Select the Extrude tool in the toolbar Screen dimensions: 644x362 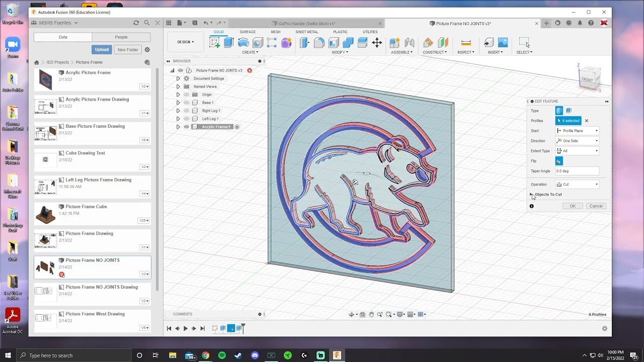coord(229,43)
